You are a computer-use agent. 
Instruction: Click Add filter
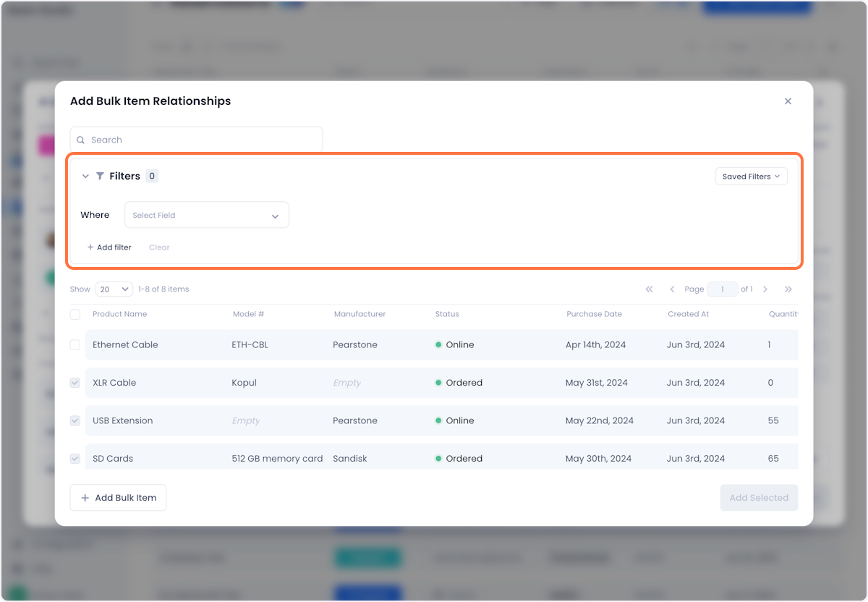109,247
